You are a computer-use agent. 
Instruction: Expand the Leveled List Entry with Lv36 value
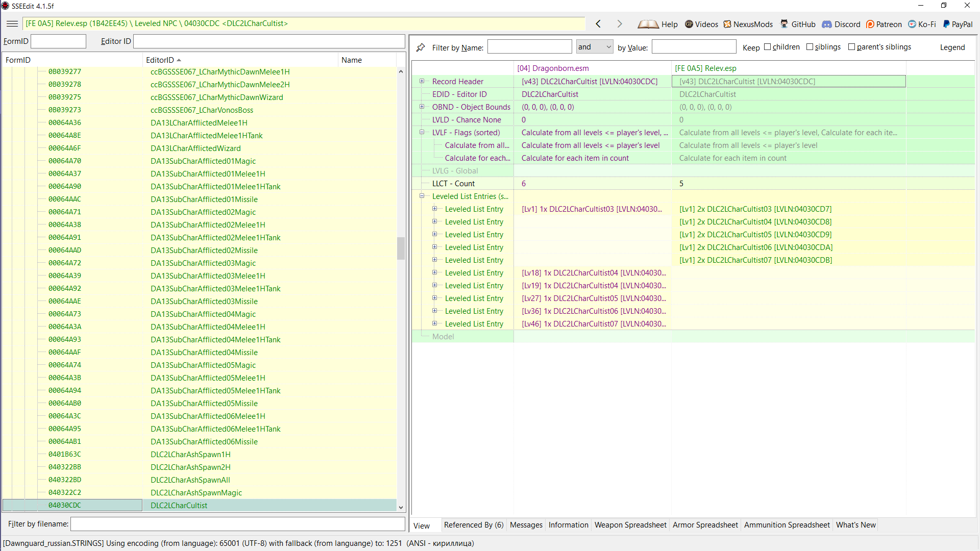point(434,311)
